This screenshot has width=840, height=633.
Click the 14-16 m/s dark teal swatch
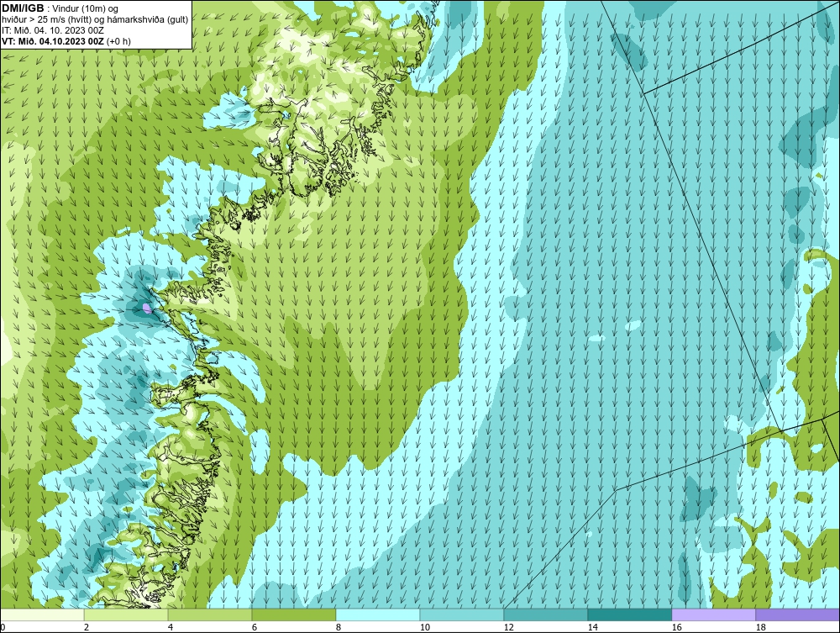pos(629,615)
